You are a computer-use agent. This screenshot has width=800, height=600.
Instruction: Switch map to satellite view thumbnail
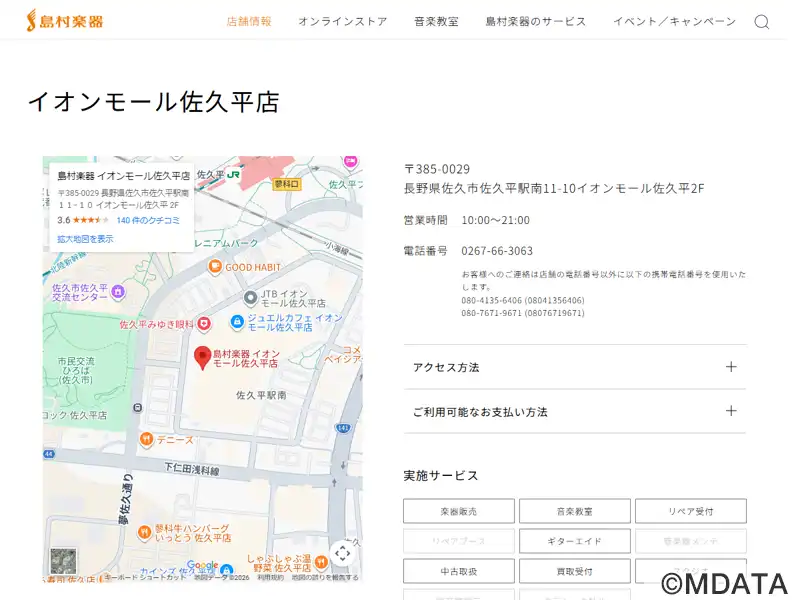coord(63,561)
